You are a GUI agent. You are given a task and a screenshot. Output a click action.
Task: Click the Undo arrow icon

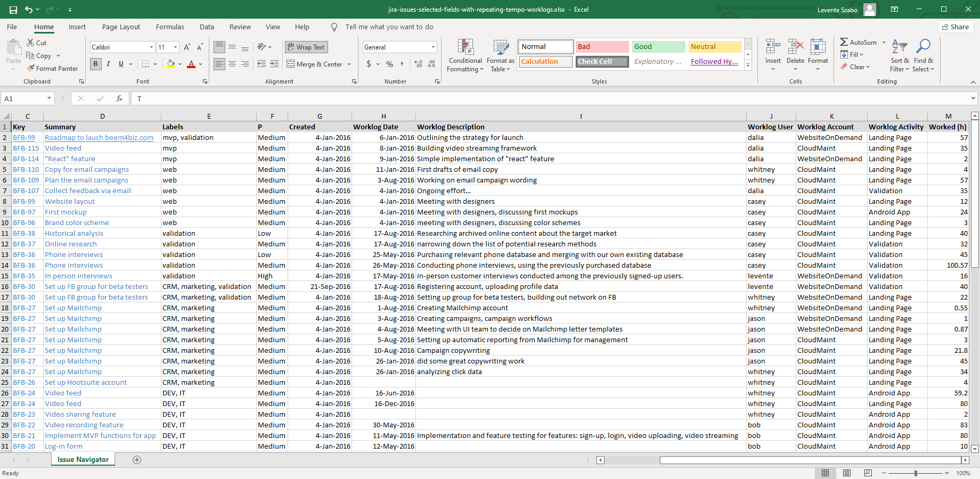click(29, 10)
